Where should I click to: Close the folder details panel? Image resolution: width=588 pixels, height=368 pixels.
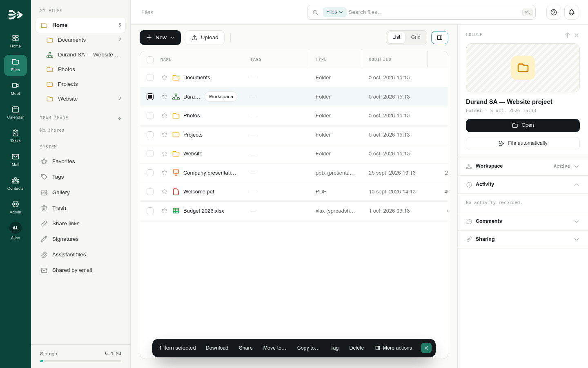point(577,35)
